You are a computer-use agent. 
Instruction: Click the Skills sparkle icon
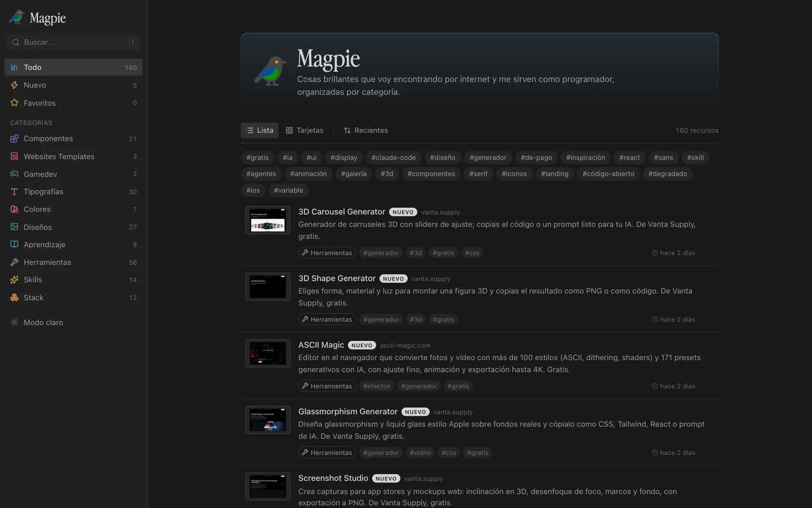click(14, 280)
